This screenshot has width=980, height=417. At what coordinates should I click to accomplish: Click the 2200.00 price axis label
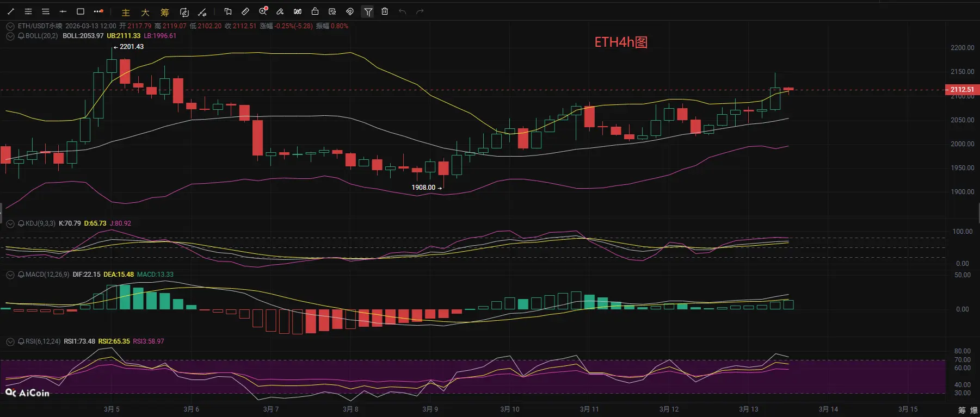(x=963, y=48)
